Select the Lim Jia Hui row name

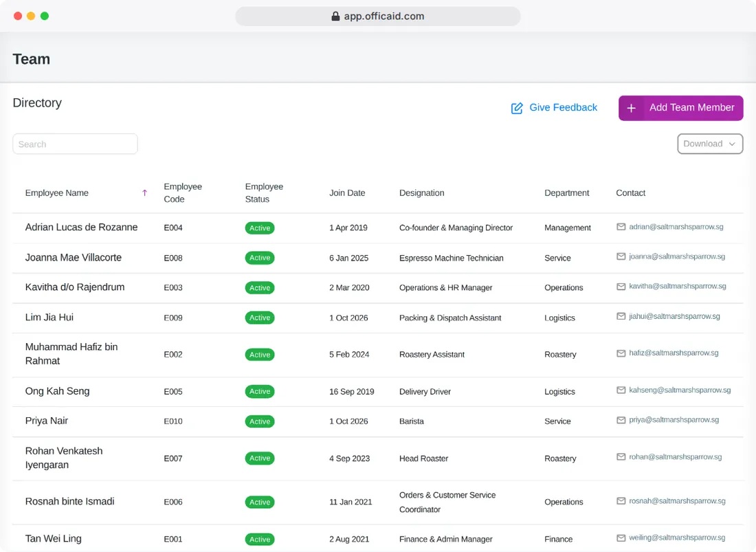click(49, 317)
